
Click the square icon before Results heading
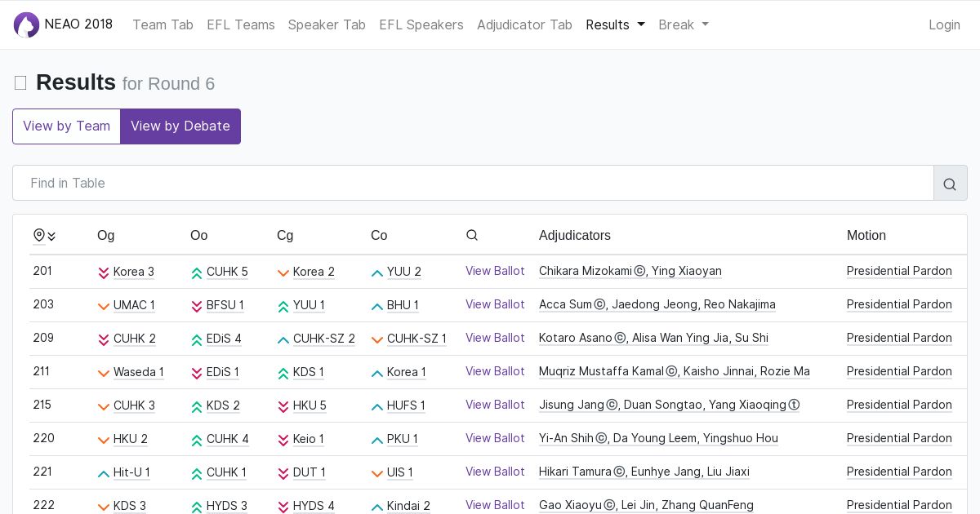21,83
